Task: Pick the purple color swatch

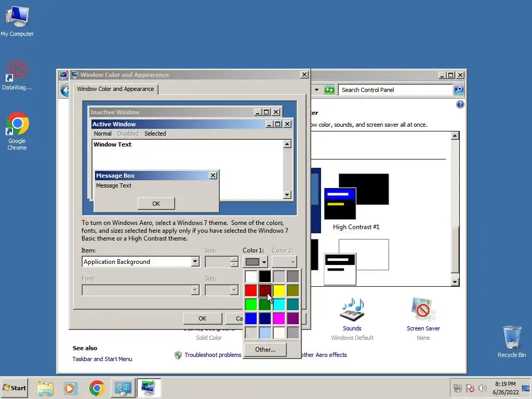Action: coord(293,318)
